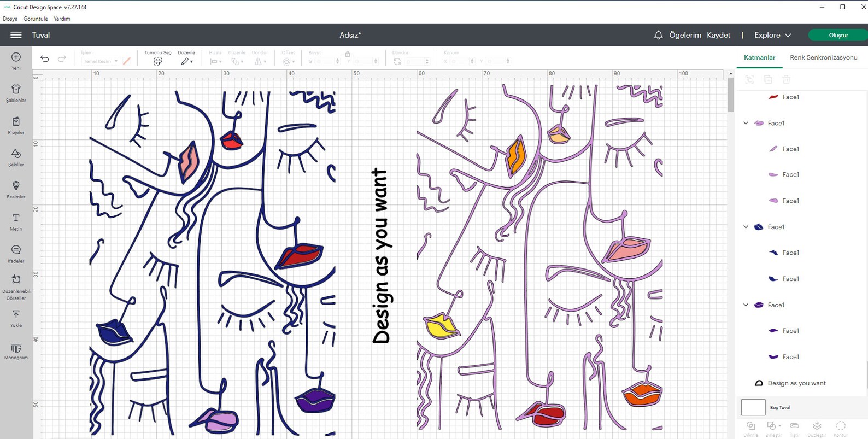Open the Projeler panel

point(16,125)
